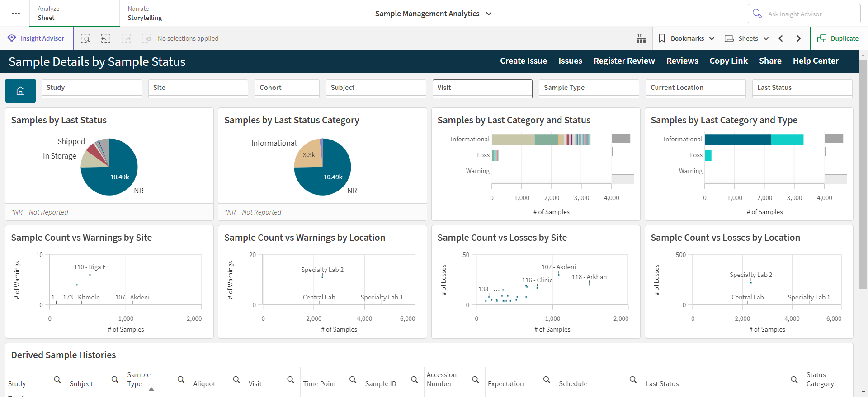The image size is (868, 397).
Task: Open the three-dots navigation menu
Action: coord(16,14)
